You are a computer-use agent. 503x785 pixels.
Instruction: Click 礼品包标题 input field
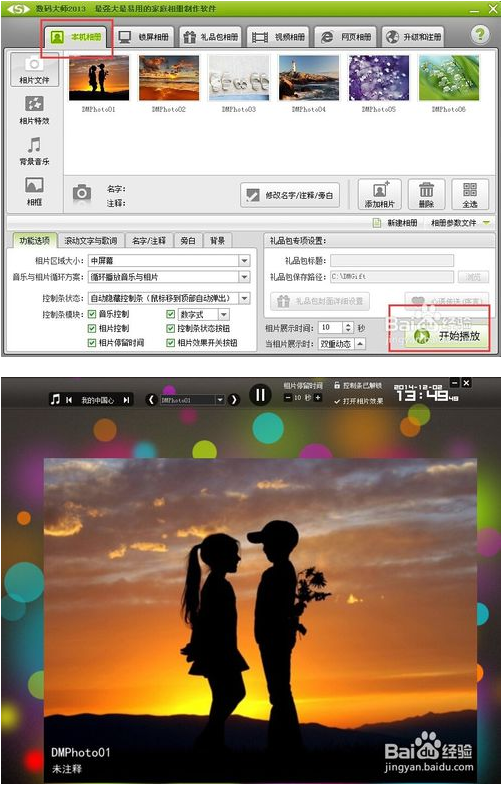(392, 260)
